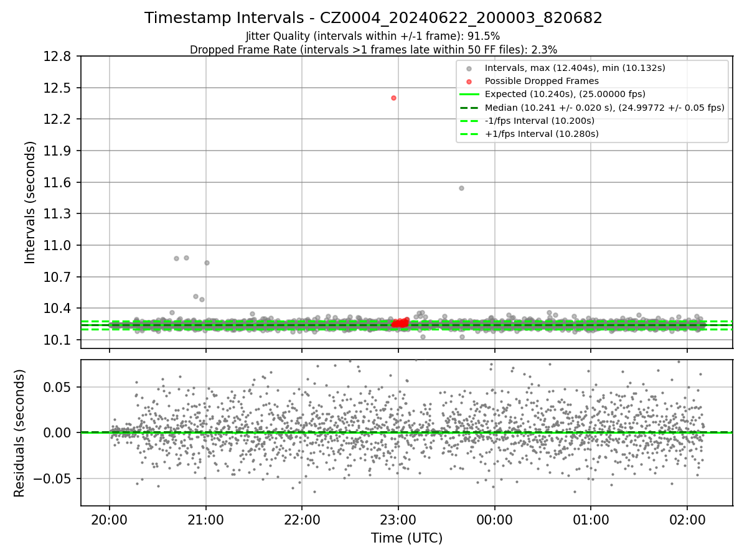Click the red dropped-frame point near 12.4 seconds

393,98
